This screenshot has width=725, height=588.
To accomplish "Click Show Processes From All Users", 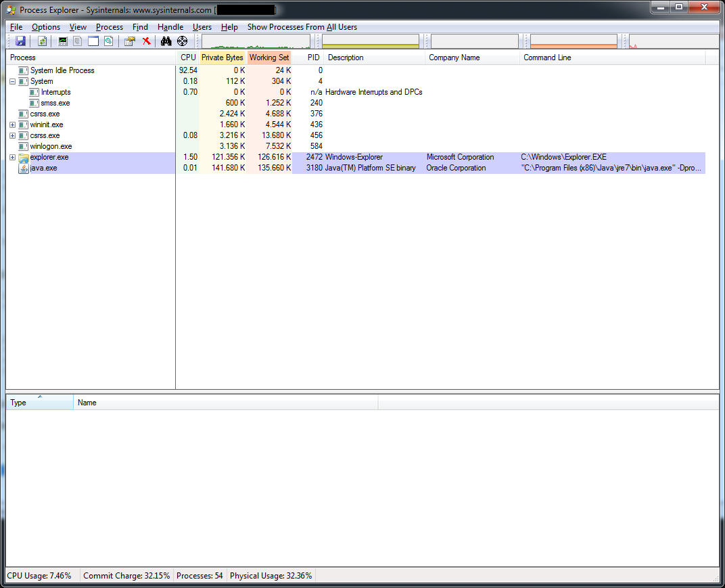I will tap(302, 27).
